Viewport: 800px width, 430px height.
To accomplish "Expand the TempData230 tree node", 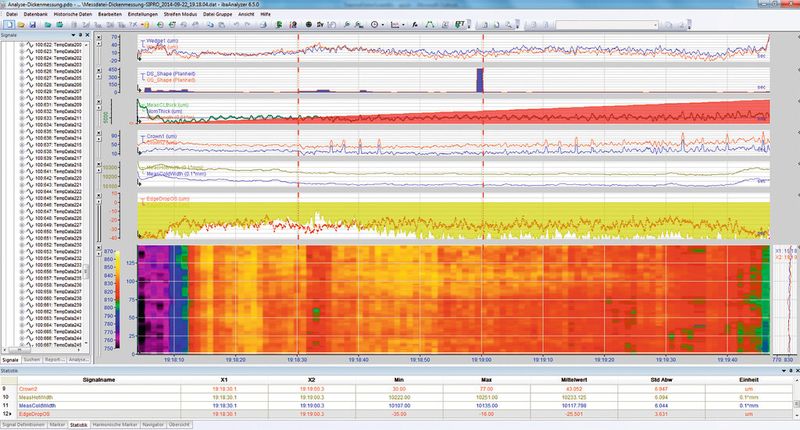I will [x=22, y=244].
